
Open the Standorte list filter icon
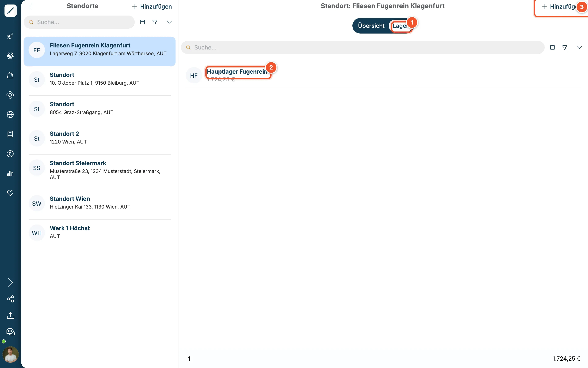pyautogui.click(x=155, y=22)
